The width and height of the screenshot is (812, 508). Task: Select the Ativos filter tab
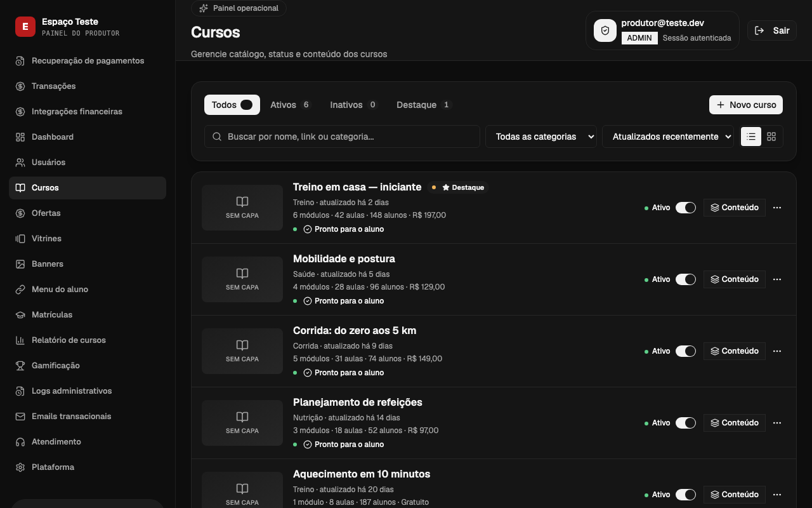pyautogui.click(x=291, y=105)
